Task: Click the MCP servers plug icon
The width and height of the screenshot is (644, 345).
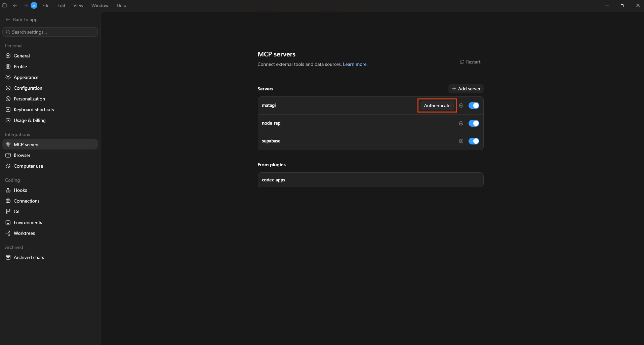Action: point(8,144)
